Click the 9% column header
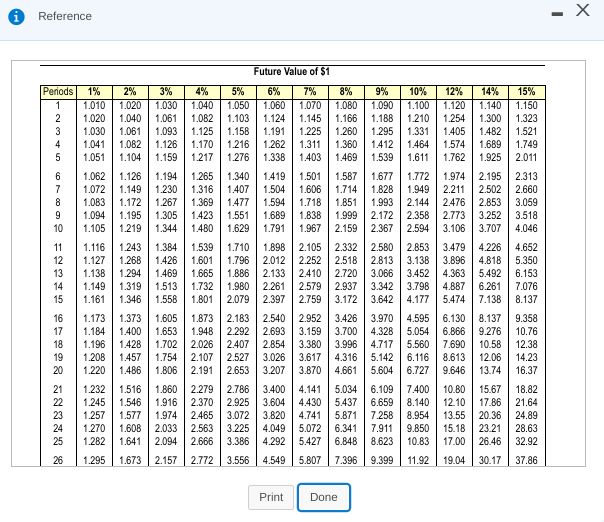The image size is (604, 522). pos(382,92)
